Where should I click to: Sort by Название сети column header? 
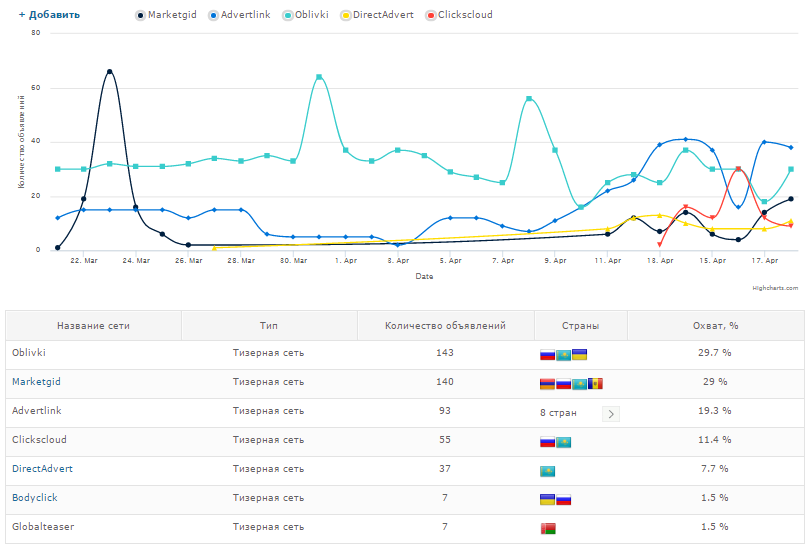coord(93,326)
